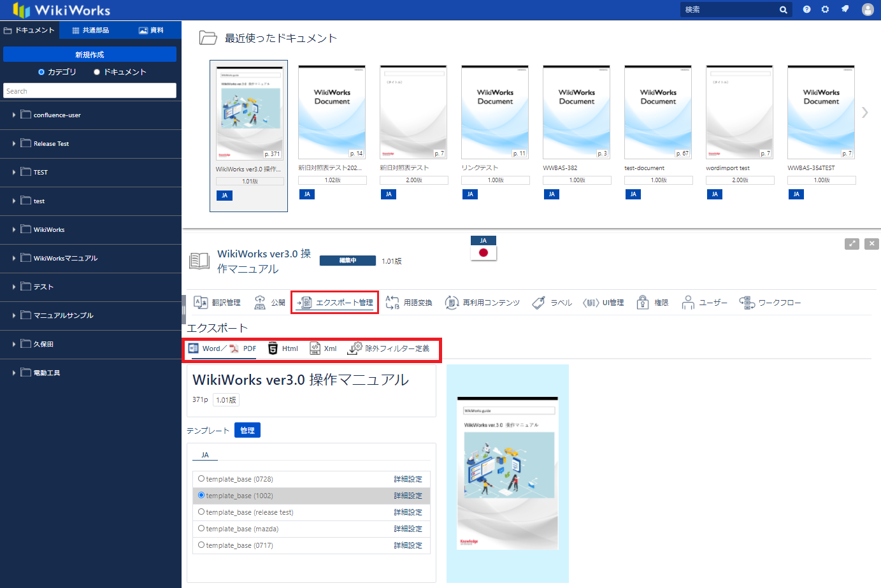Choose template_base (0728) radio option
Screen dimensions: 881x588
pos(201,479)
